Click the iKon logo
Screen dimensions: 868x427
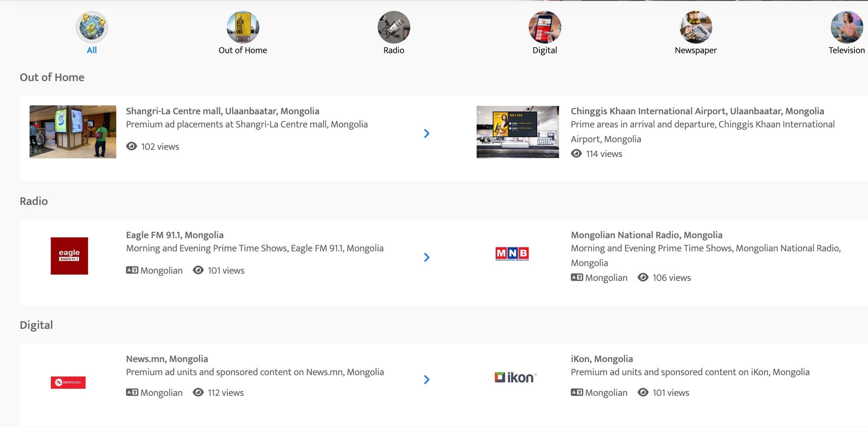click(515, 377)
